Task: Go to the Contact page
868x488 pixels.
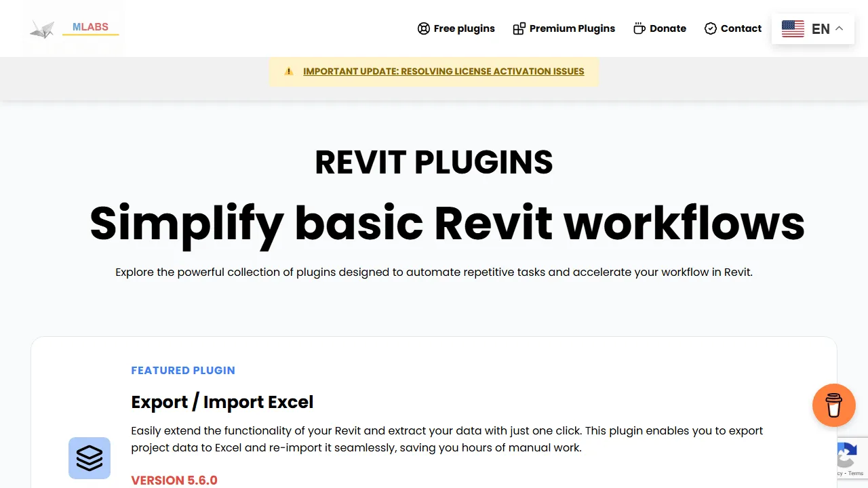Action: pyautogui.click(x=741, y=28)
